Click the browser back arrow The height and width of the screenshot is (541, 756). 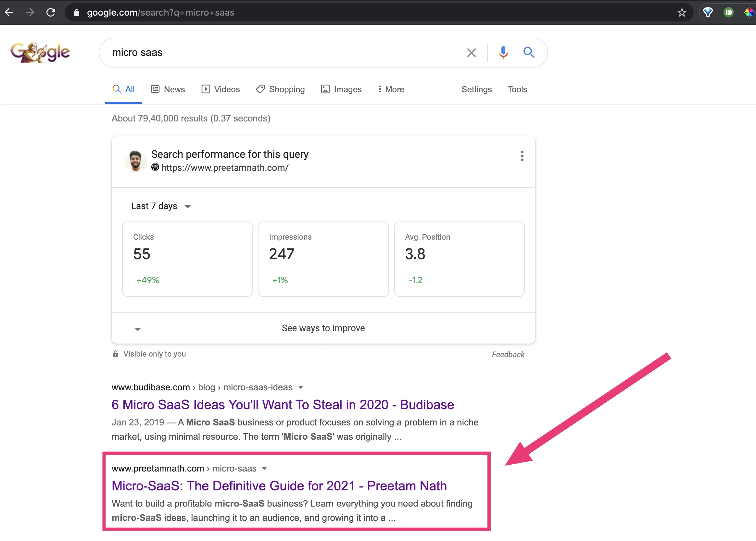pyautogui.click(x=9, y=13)
